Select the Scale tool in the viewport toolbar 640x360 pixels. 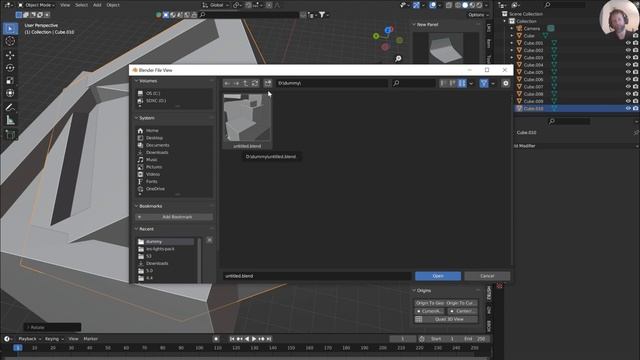click(x=10, y=80)
